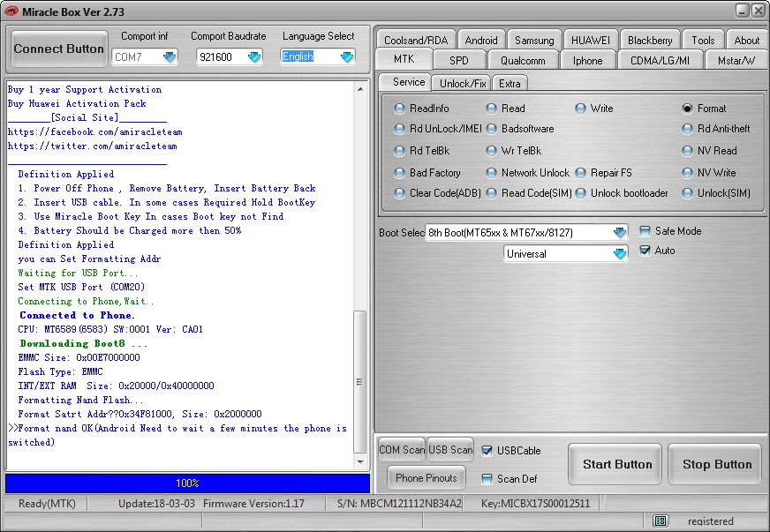
Task: Open the Tools tab
Action: click(703, 41)
